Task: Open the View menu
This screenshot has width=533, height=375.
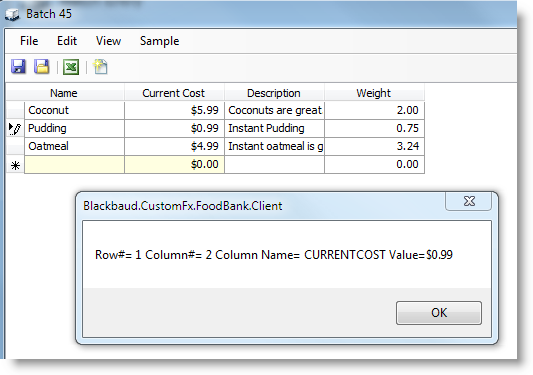Action: [108, 41]
